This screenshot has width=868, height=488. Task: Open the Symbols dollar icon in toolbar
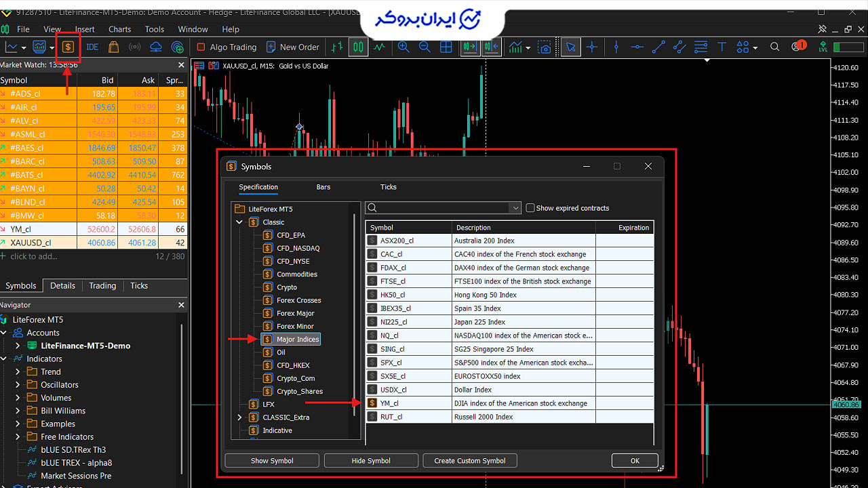(68, 47)
